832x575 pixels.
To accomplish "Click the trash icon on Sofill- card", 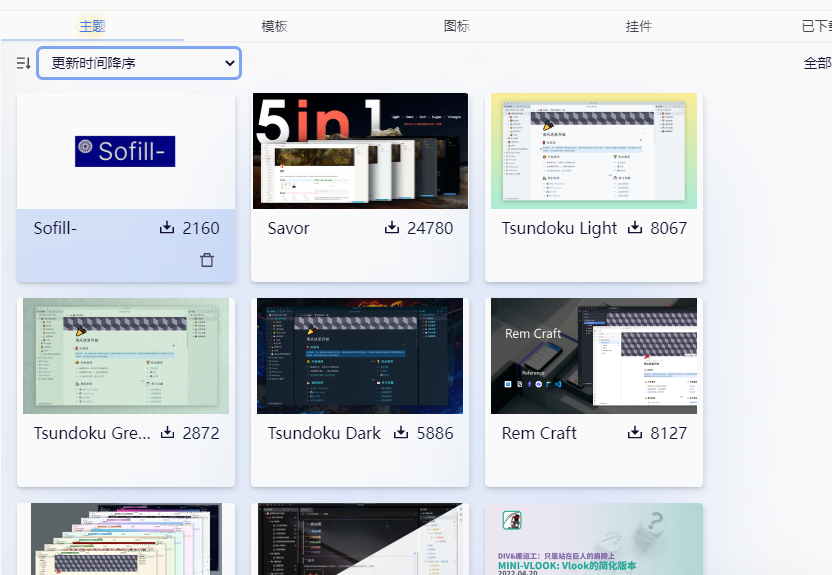I will tap(207, 260).
